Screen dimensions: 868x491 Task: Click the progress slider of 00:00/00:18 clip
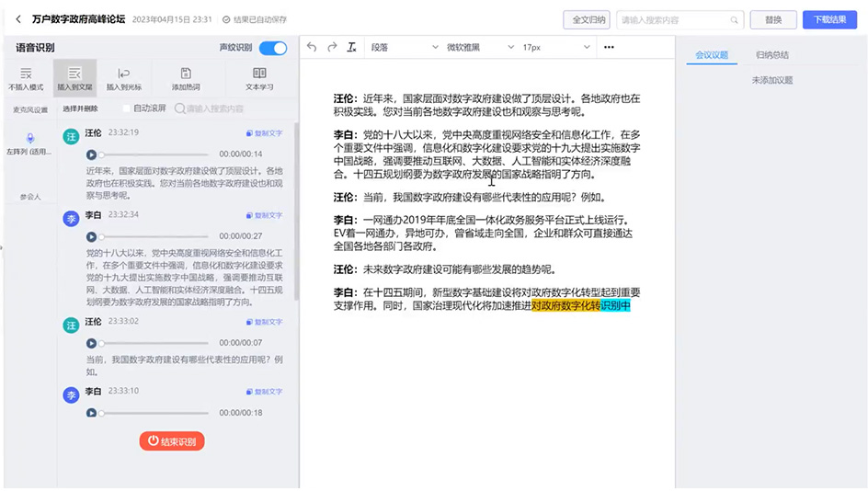point(154,413)
